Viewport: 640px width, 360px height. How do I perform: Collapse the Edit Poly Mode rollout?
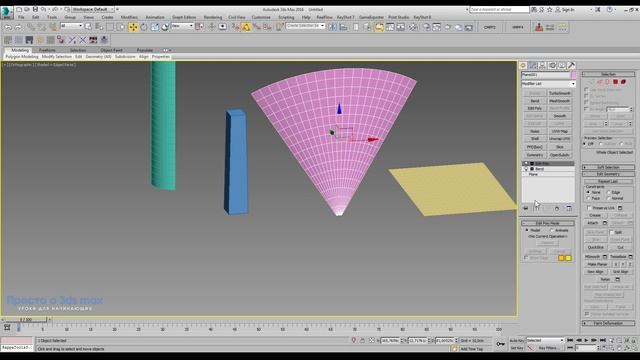point(548,223)
